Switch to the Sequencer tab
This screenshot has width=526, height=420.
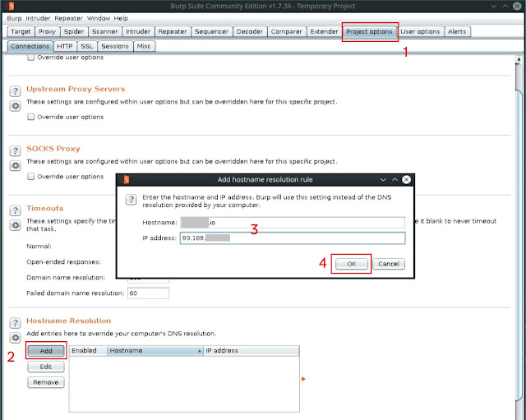coord(212,31)
